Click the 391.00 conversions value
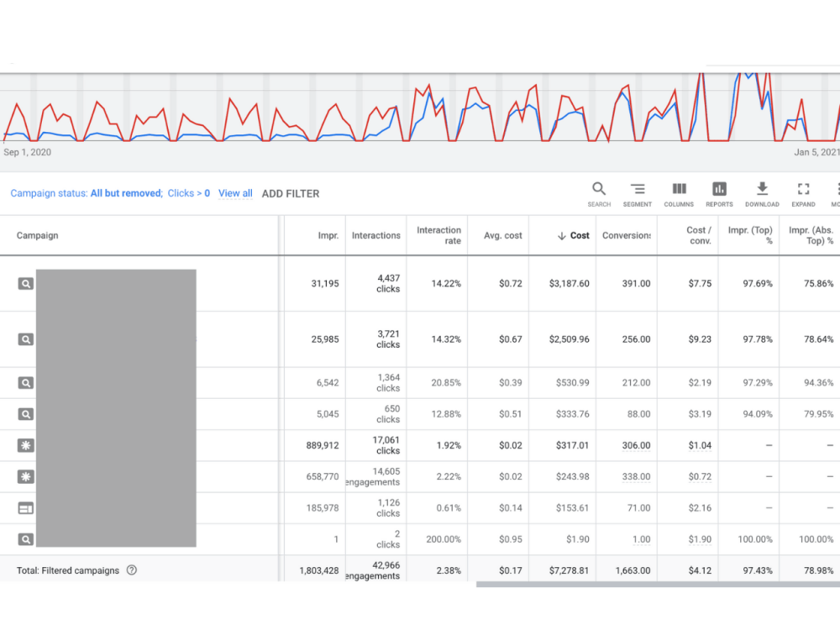 pos(636,283)
